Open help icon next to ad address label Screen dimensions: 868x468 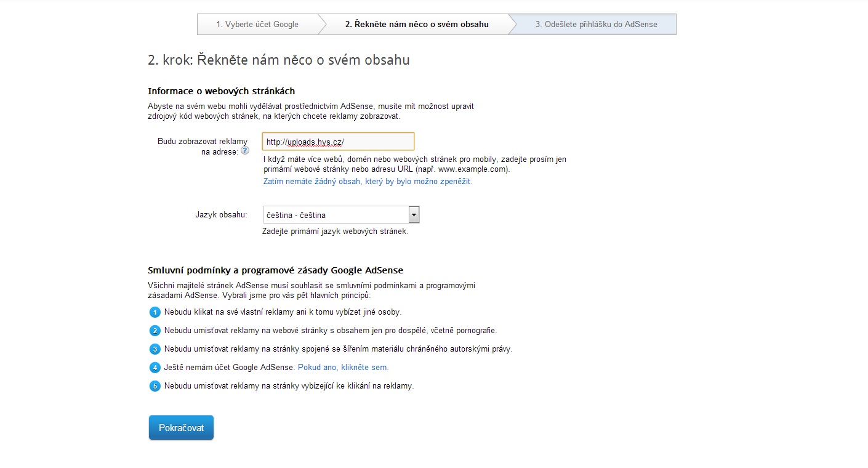click(245, 150)
